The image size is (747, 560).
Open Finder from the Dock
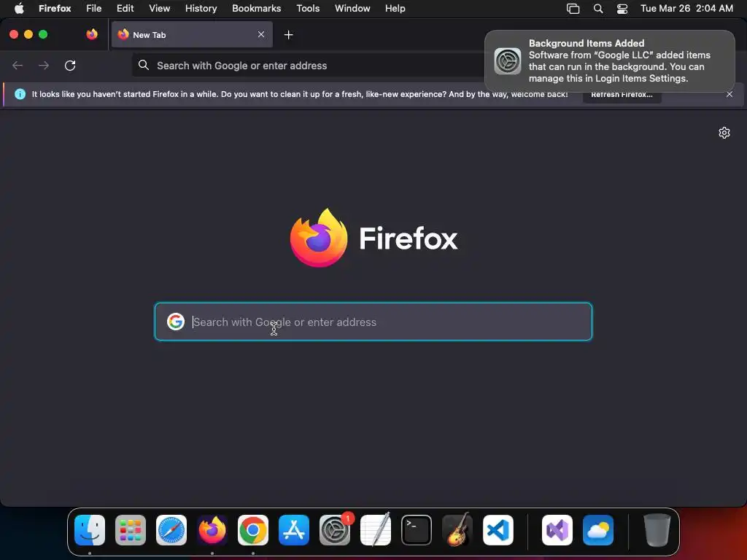click(90, 530)
